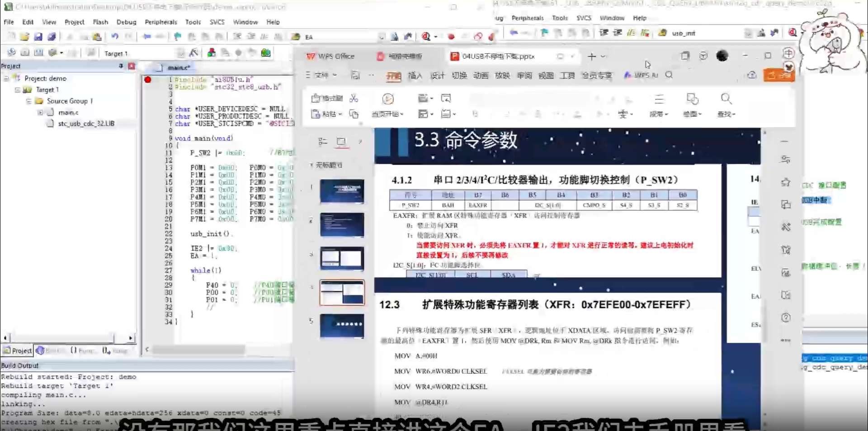868x431 pixels.
Task: Open Tools menu in the background Keil window
Action: (x=560, y=18)
